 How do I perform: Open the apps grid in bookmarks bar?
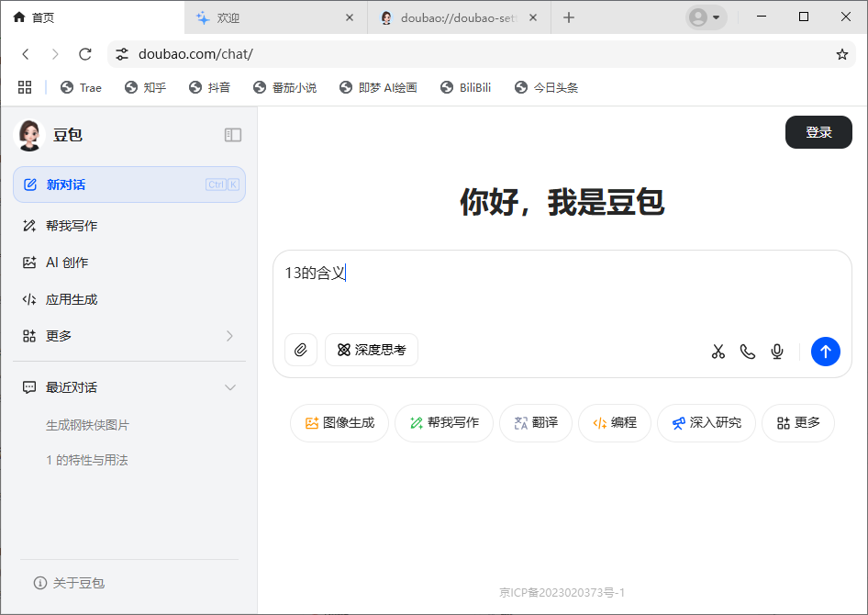coord(25,87)
